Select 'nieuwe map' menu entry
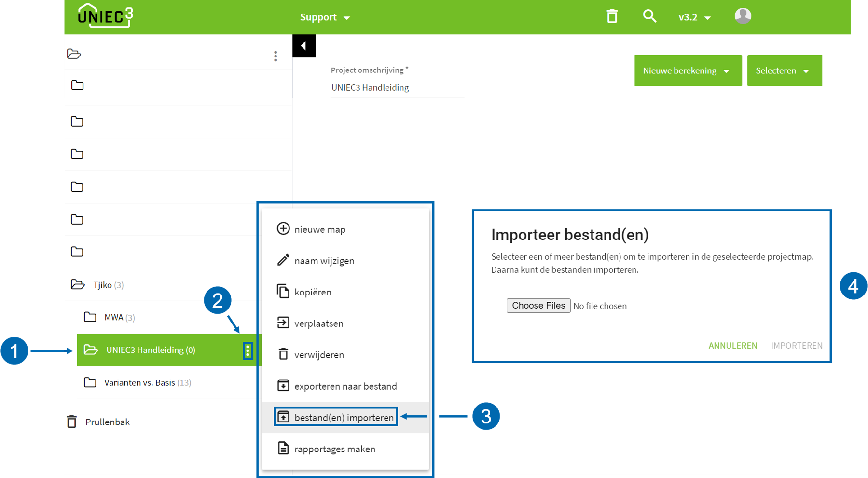 click(319, 229)
